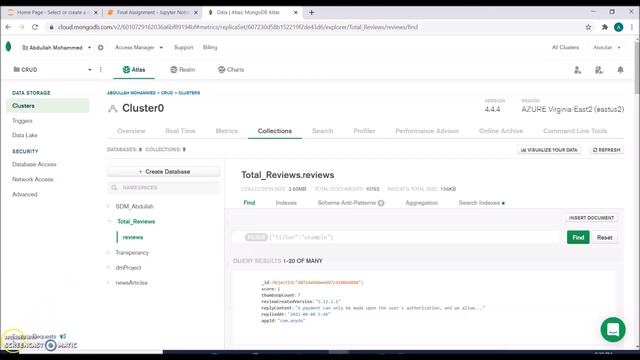
Task: Click the Reset button
Action: (x=604, y=237)
